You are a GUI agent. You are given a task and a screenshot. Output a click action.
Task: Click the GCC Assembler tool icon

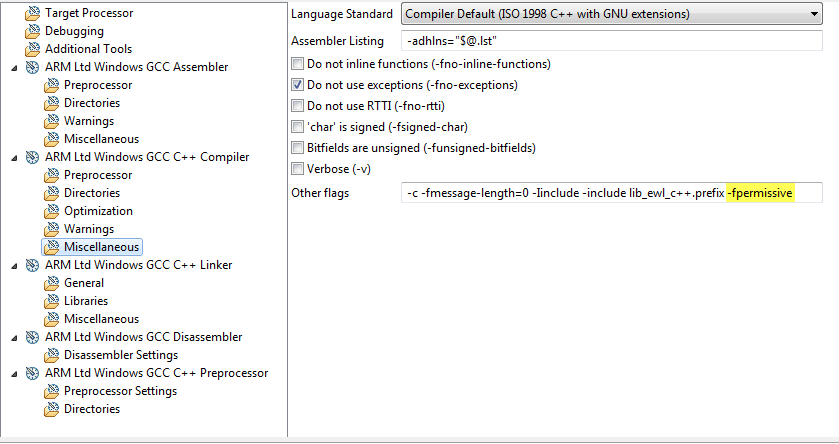(x=32, y=67)
